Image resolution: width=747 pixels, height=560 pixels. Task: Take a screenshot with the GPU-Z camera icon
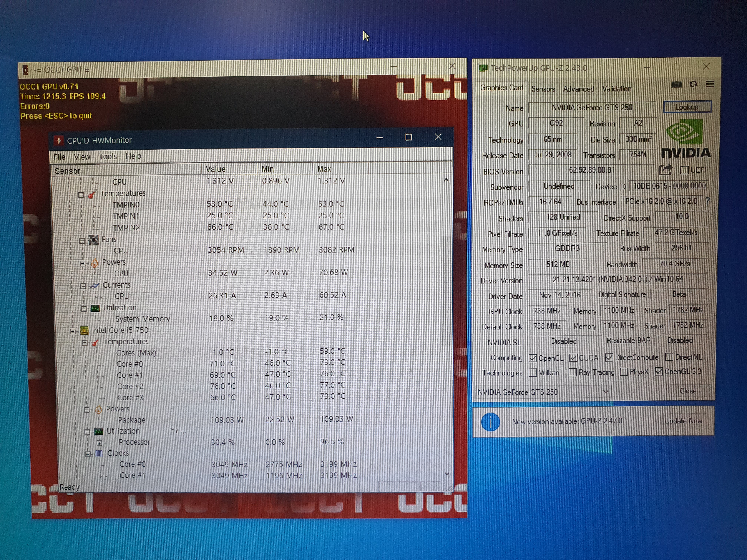coord(676,84)
